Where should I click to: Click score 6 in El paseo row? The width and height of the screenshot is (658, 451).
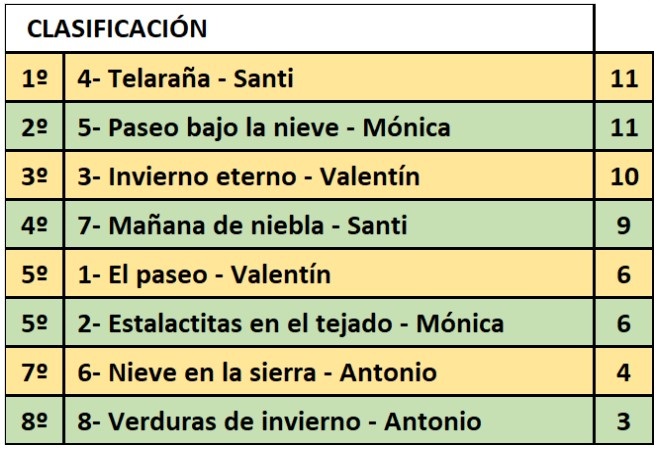(x=624, y=274)
